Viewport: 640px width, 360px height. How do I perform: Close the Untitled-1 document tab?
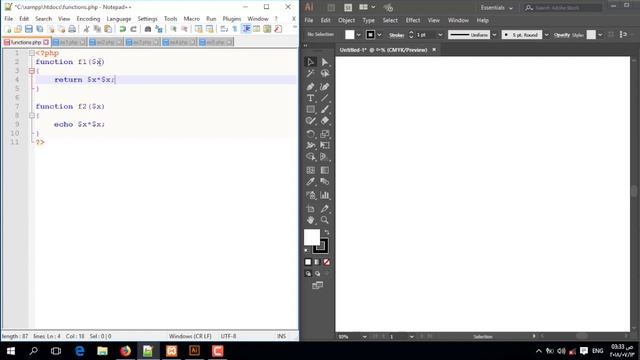[x=434, y=50]
